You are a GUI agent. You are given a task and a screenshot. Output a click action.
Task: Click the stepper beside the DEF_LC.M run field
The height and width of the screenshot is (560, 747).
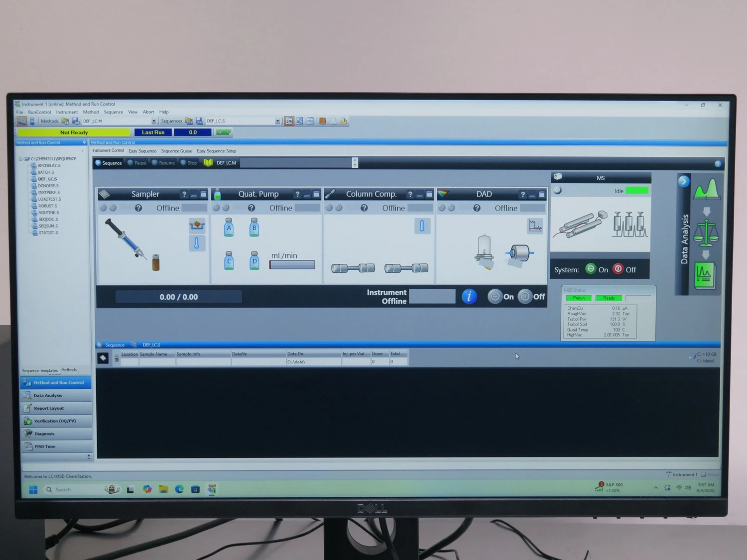point(355,163)
